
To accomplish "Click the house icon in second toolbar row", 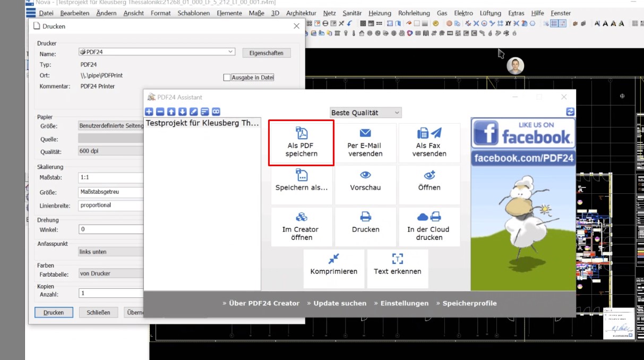I will [361, 33].
